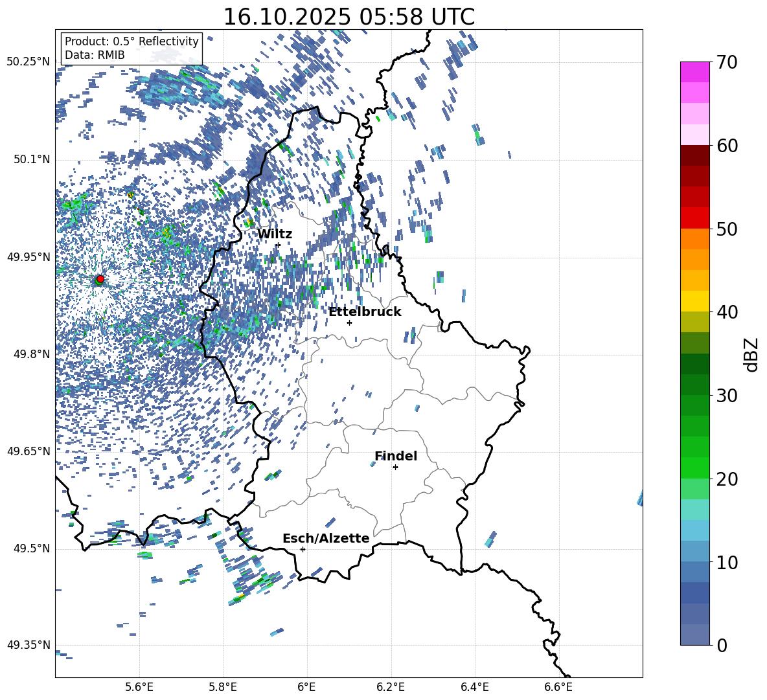Image resolution: width=767 pixels, height=700 pixels.
Task: Click 'Product: 0.5° Reflectivity' text
Action: [132, 41]
